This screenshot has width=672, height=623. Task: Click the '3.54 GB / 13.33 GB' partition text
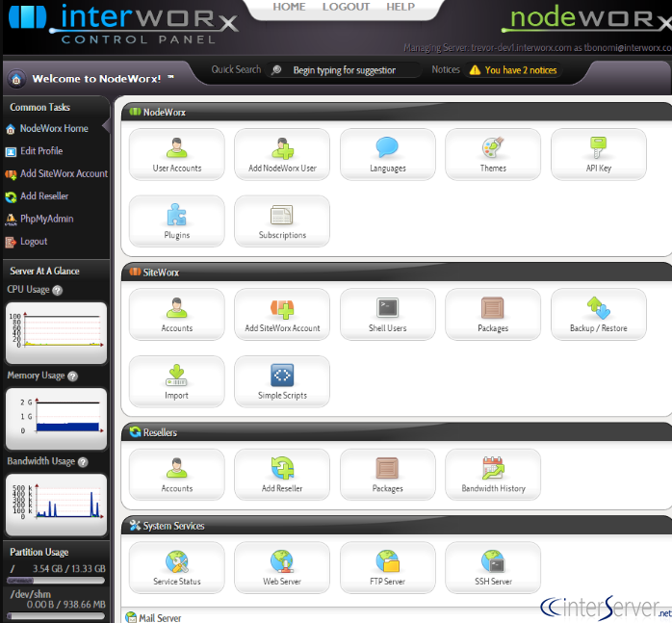(x=69, y=568)
